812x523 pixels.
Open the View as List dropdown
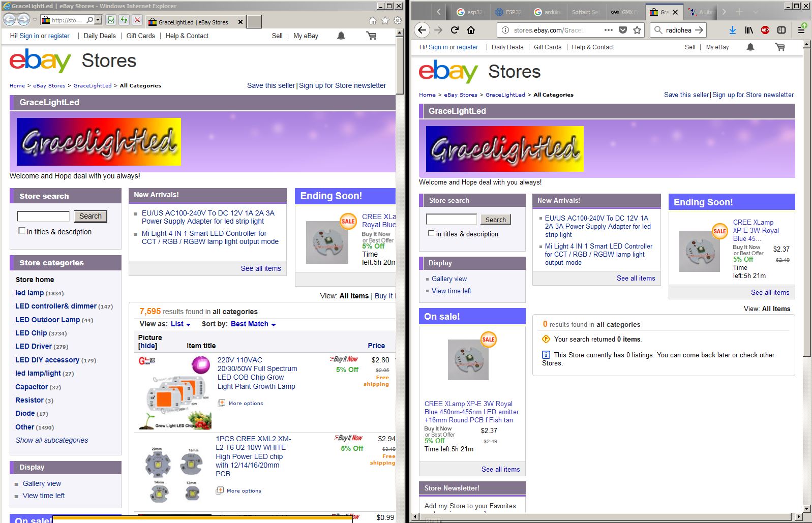pos(181,324)
